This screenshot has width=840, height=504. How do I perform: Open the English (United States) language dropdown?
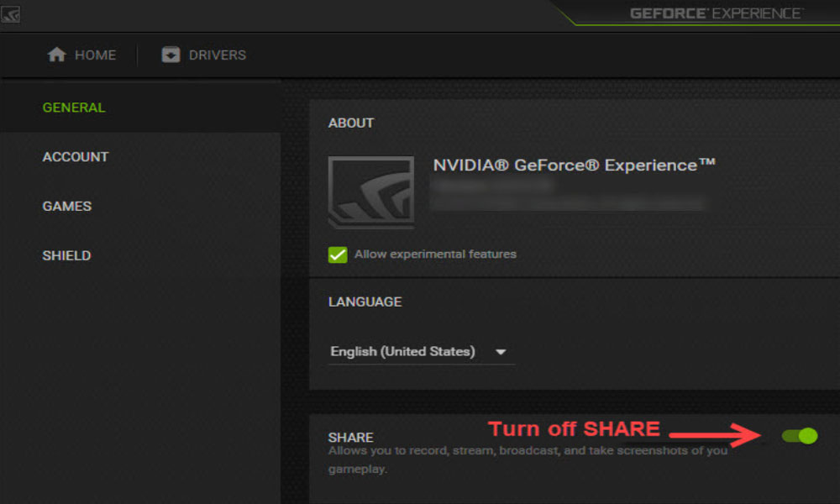coord(422,352)
